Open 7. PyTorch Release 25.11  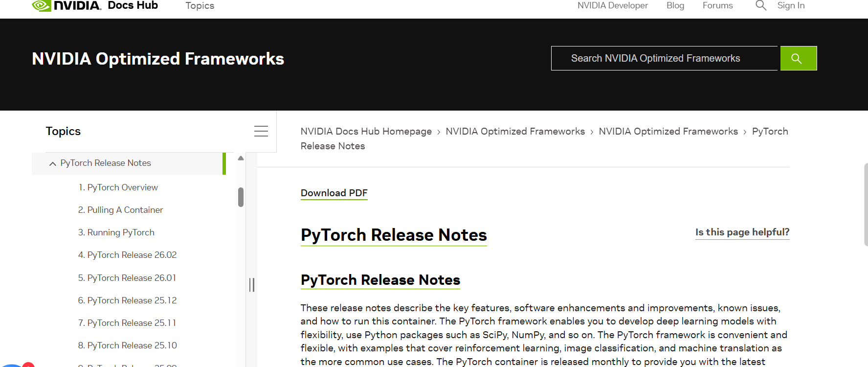(x=127, y=323)
